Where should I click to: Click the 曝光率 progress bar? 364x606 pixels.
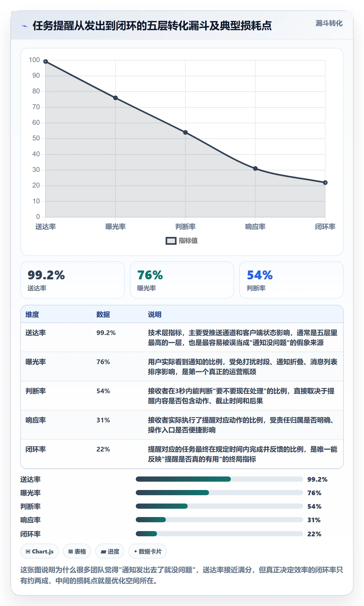[x=219, y=493]
